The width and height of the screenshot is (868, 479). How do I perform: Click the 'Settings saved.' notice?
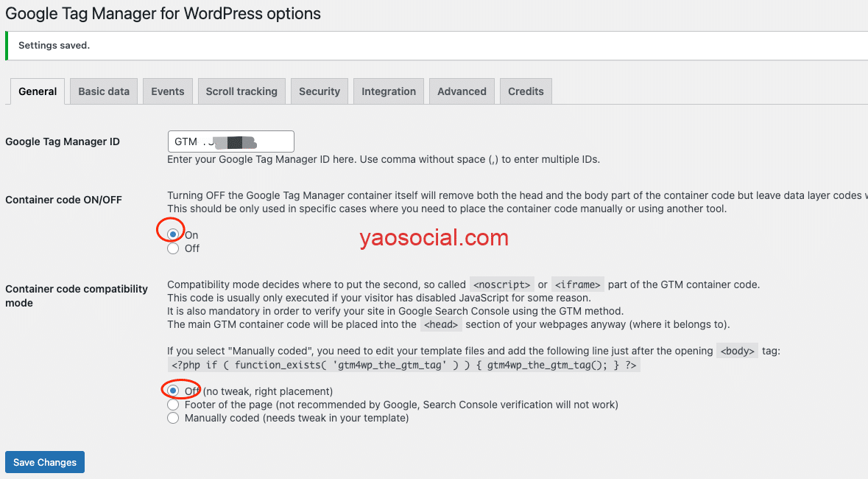(54, 46)
